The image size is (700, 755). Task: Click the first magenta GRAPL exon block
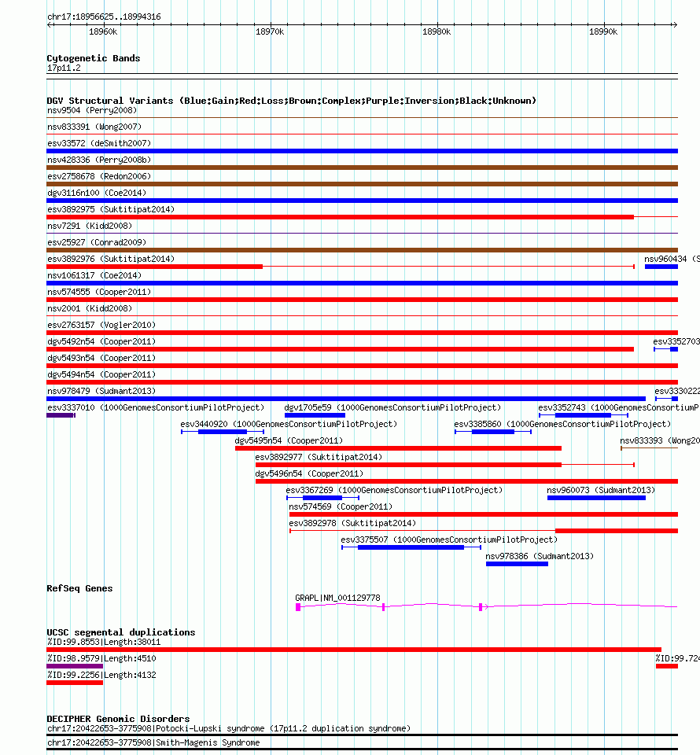pyautogui.click(x=298, y=607)
